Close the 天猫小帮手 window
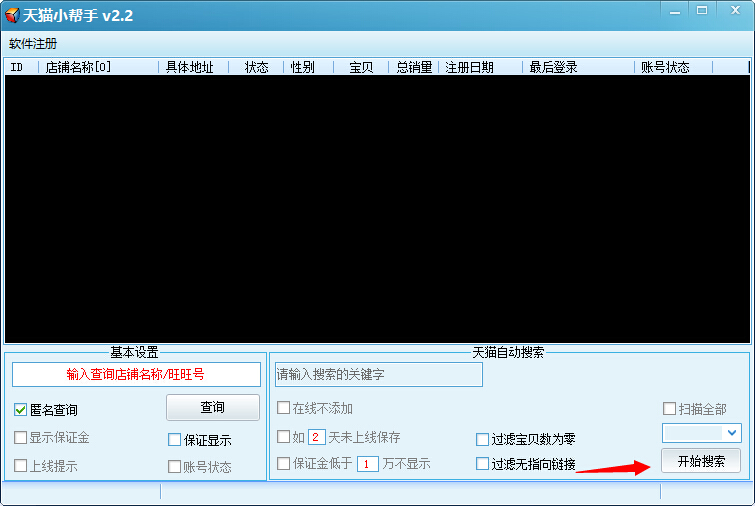755x506 pixels. point(735,11)
